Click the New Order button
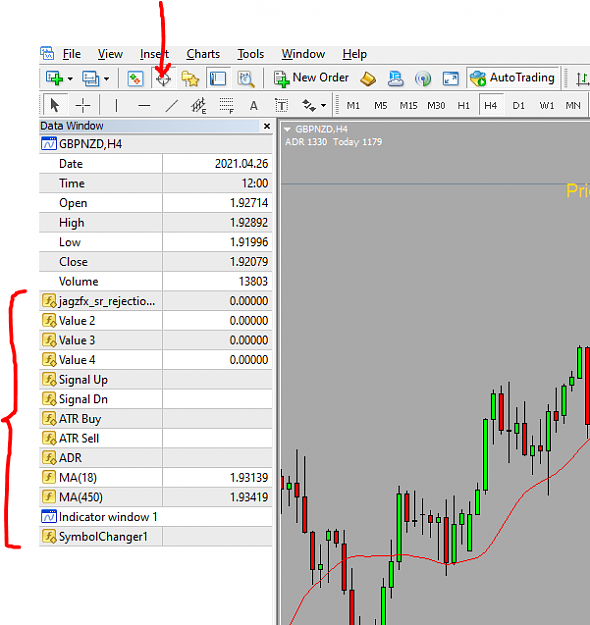590x625 pixels. tap(311, 78)
